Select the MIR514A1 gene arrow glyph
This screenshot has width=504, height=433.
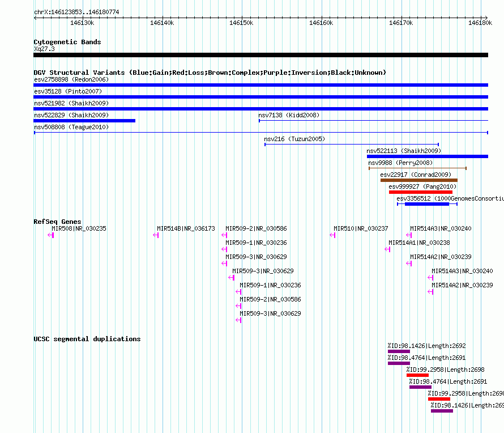387,249
